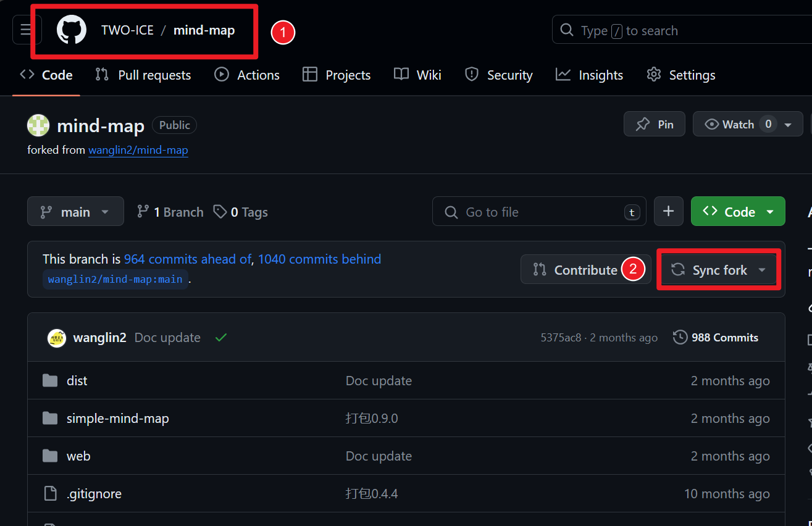Viewport: 812px width, 526px height.
Task: Click the repository avatar beside mind-map title
Action: [x=38, y=125]
